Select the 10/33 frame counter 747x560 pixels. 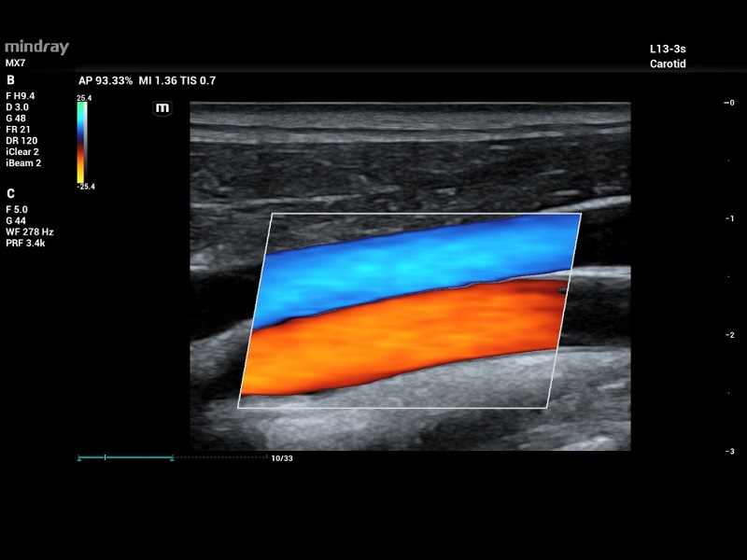point(281,458)
